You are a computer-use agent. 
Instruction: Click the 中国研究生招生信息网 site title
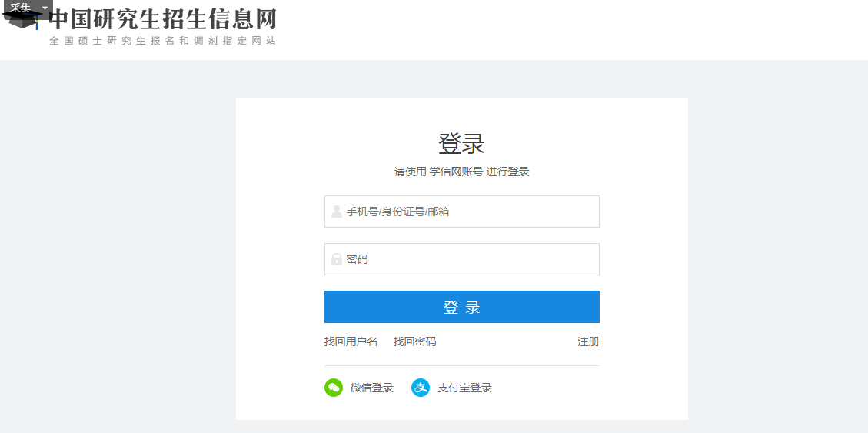163,19
